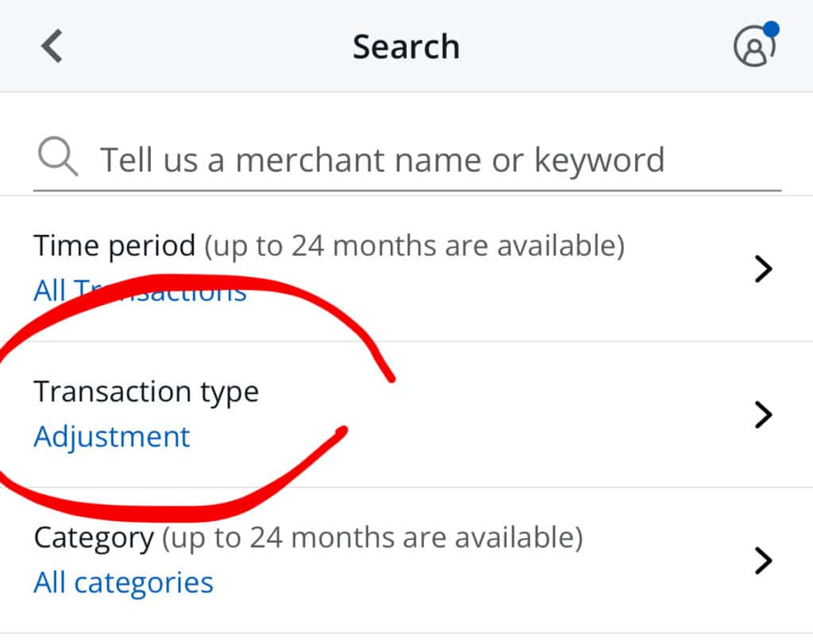Open the profile icon with notification dot
Image resolution: width=813 pixels, height=644 pixels.
point(755,45)
